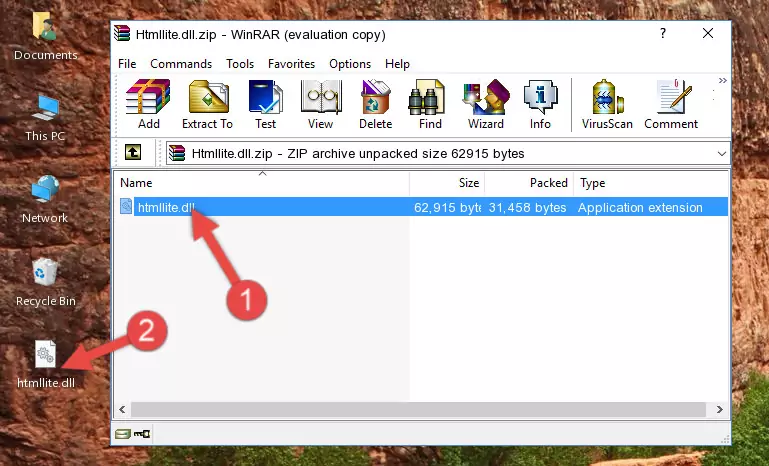Click the horizontal scrollbar thumb

click(418, 409)
